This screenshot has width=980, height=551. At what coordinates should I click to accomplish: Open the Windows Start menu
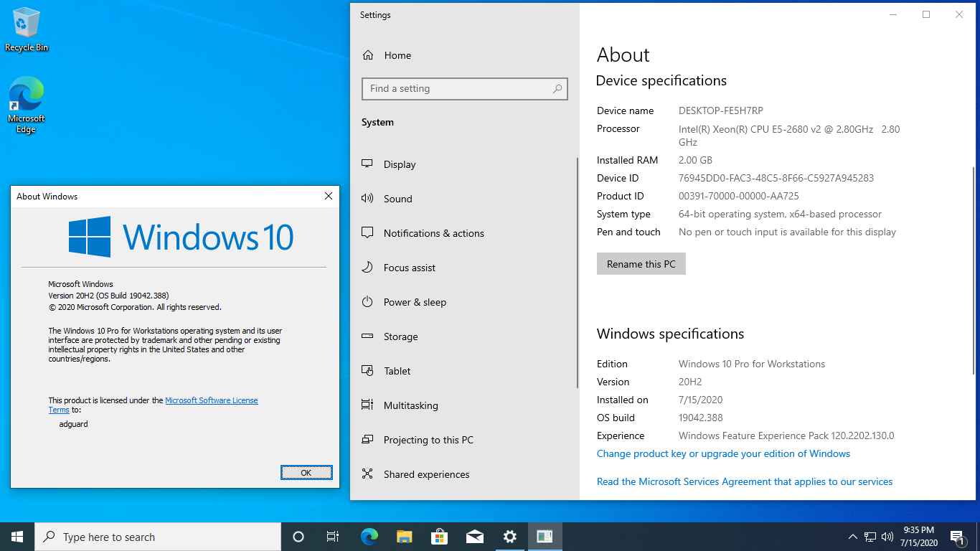tap(17, 537)
